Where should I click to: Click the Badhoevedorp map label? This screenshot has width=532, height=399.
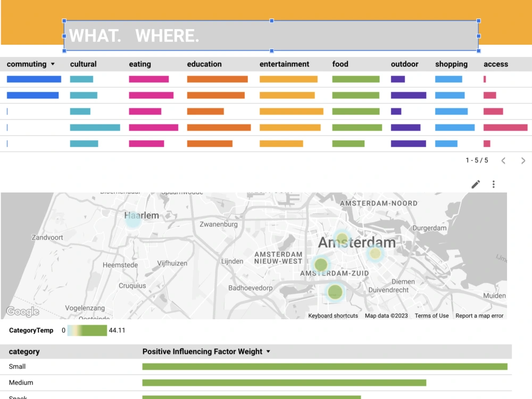click(x=251, y=288)
